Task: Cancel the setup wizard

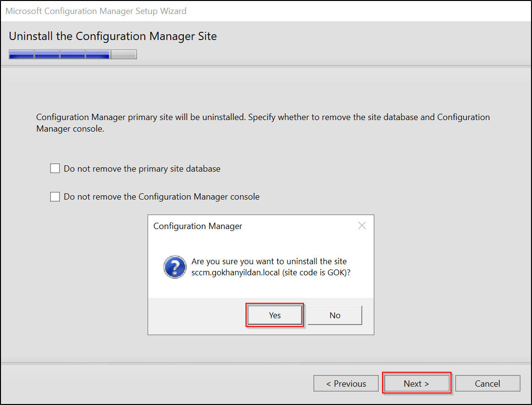Action: [488, 383]
